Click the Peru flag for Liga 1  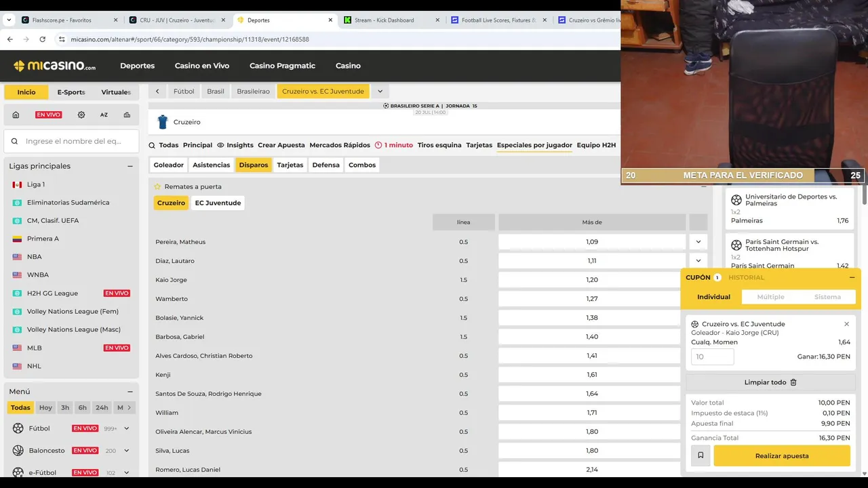[17, 184]
